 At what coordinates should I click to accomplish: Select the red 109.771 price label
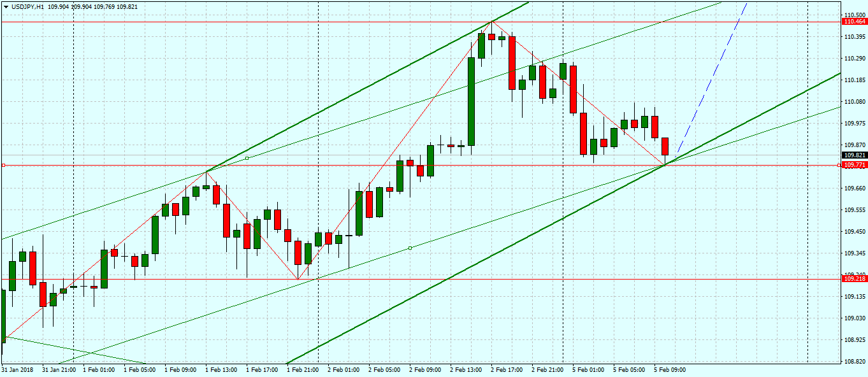click(x=854, y=165)
